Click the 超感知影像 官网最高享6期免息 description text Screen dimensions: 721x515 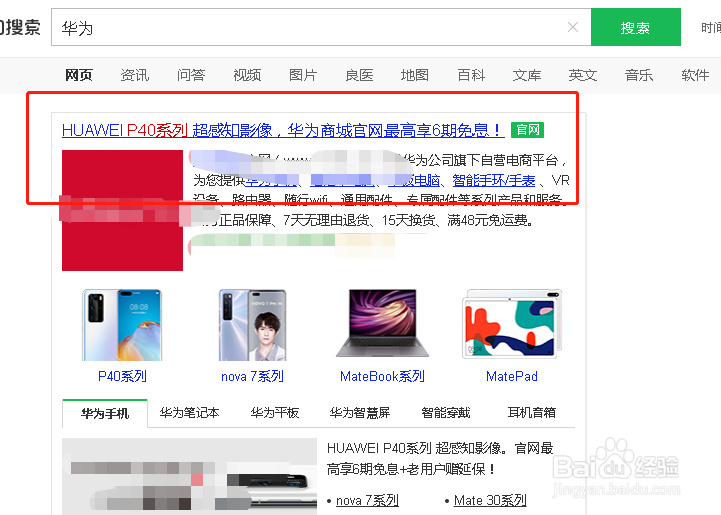pyautogui.click(x=440, y=458)
